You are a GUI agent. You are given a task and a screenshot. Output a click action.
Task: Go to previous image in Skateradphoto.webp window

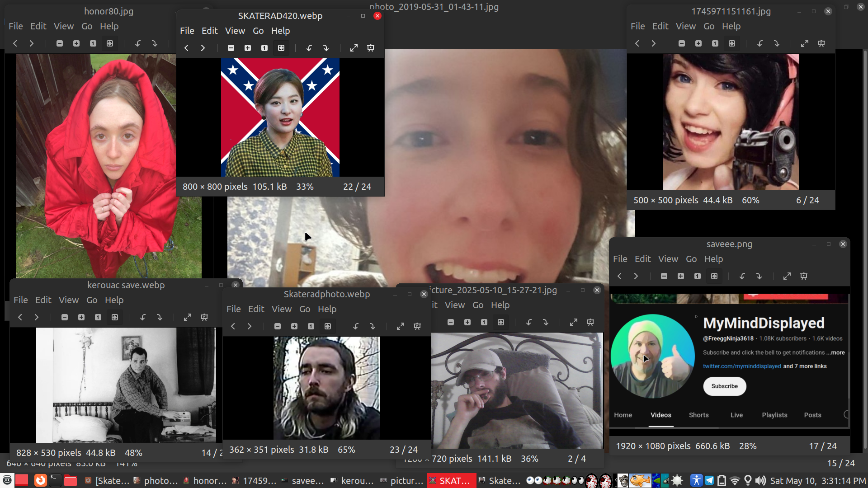233,326
